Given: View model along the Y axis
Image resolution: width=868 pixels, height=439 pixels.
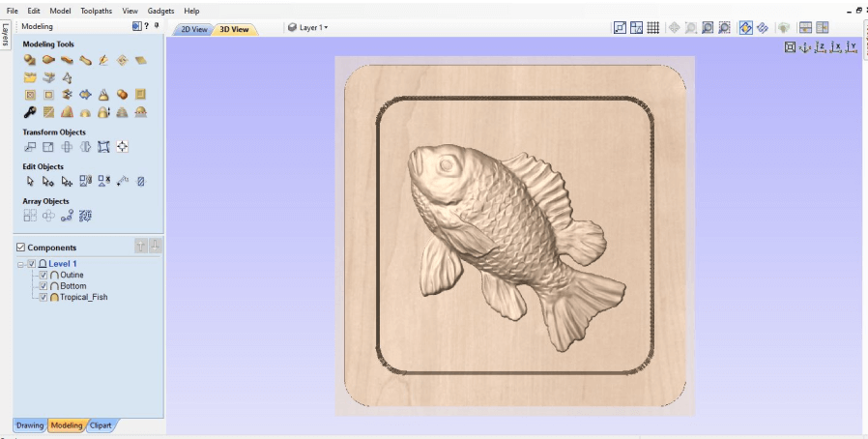Looking at the screenshot, I should tap(852, 47).
